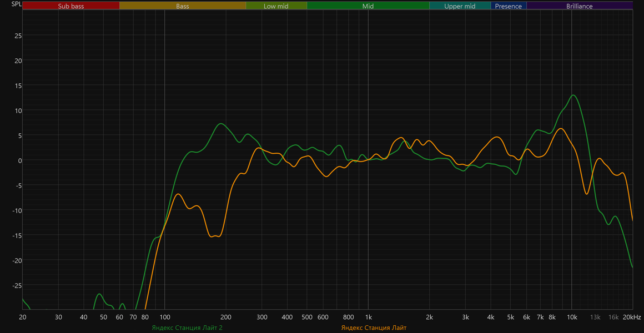Click the 5k frequency axis label
This screenshot has width=644, height=333.
(511, 317)
